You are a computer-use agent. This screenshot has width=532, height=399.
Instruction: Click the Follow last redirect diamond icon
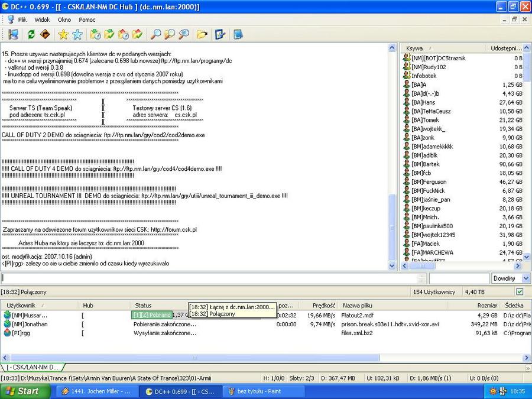[x=45, y=34]
